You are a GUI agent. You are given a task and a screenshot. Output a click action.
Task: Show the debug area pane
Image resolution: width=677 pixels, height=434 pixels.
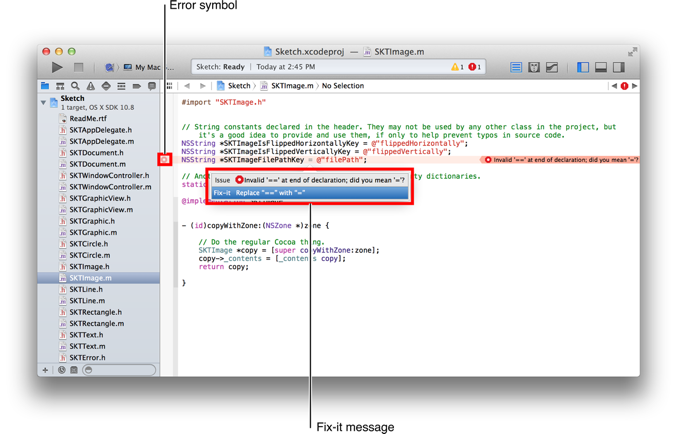(x=601, y=67)
